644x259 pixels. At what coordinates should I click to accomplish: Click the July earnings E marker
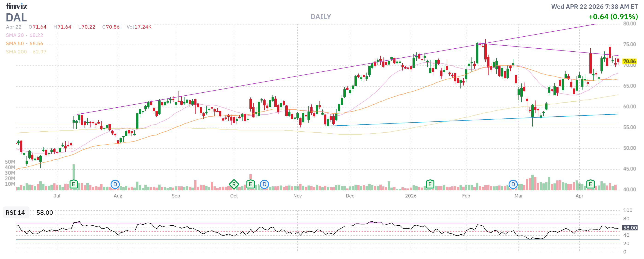pyautogui.click(x=73, y=185)
